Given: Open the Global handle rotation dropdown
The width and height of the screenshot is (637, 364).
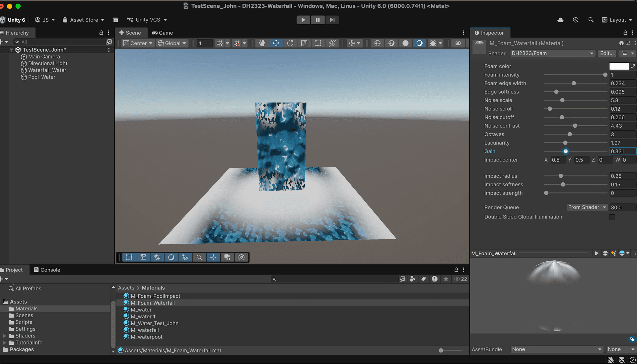Looking at the screenshot, I should click(x=172, y=43).
